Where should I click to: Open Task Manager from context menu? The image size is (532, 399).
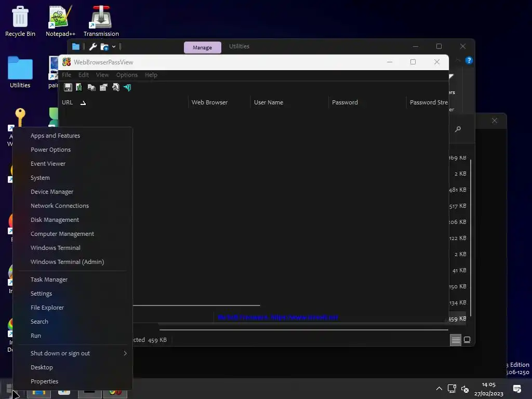point(72,280)
